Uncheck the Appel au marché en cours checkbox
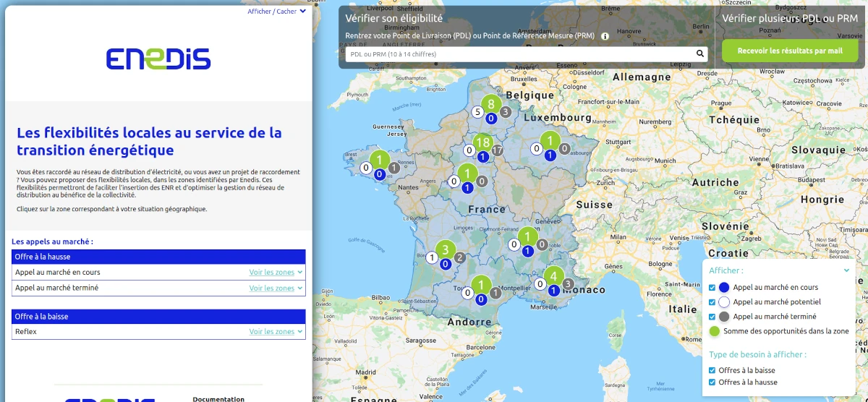868x402 pixels. point(712,288)
